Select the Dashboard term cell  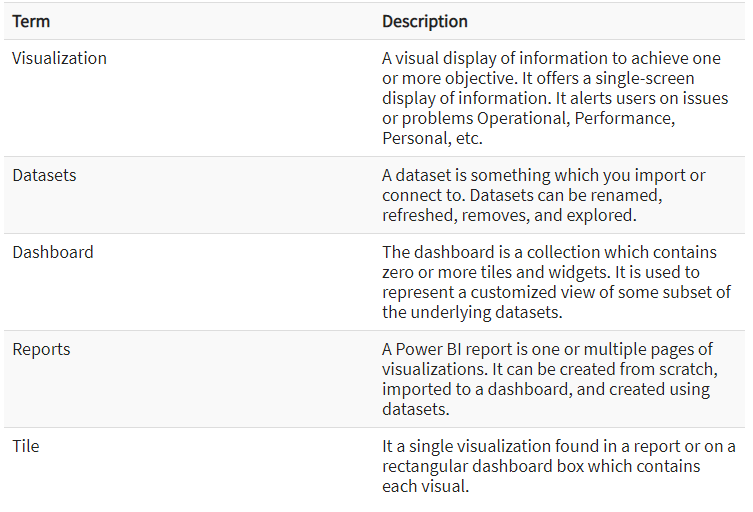[x=53, y=252]
